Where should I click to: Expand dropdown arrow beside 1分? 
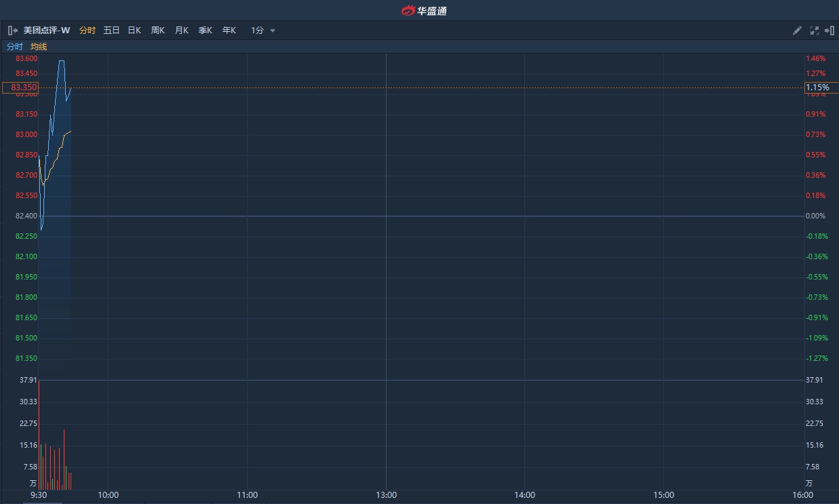tap(273, 31)
